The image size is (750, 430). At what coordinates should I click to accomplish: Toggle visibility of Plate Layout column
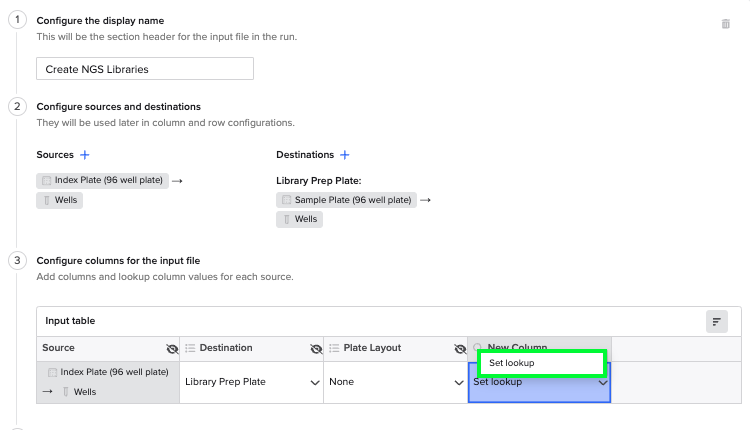pos(460,349)
